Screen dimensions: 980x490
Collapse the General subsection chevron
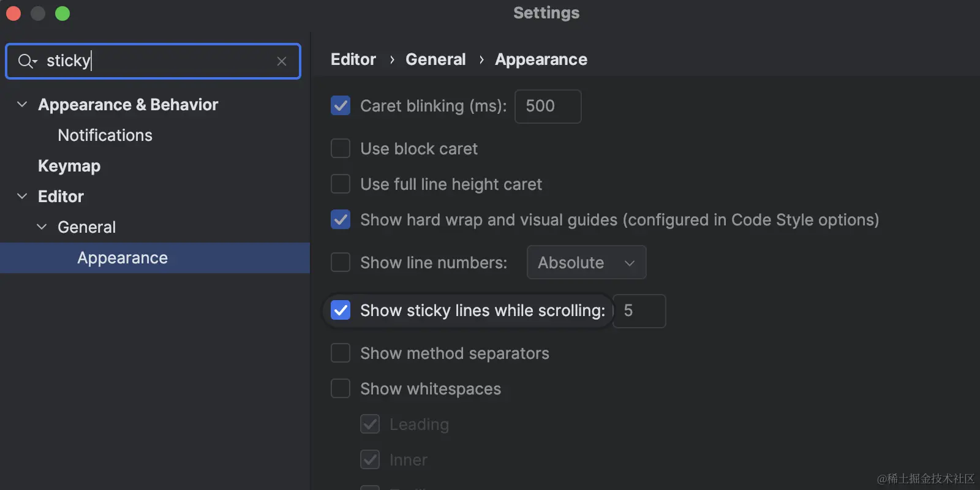tap(42, 227)
